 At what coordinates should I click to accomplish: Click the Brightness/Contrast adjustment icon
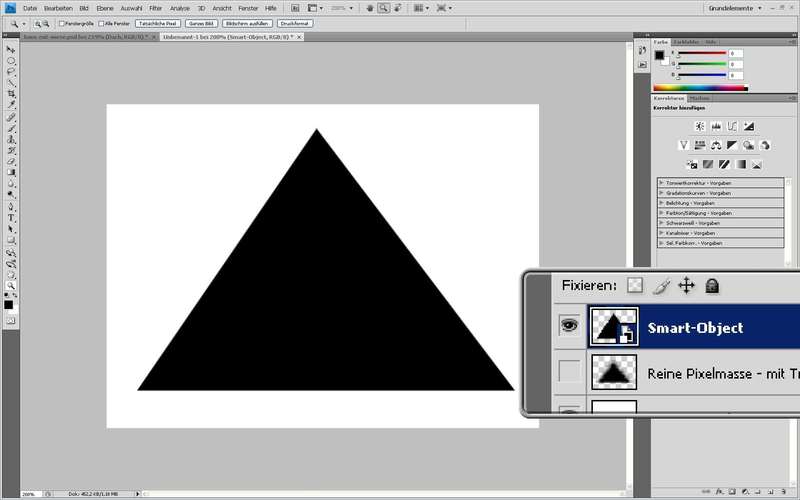[699, 126]
